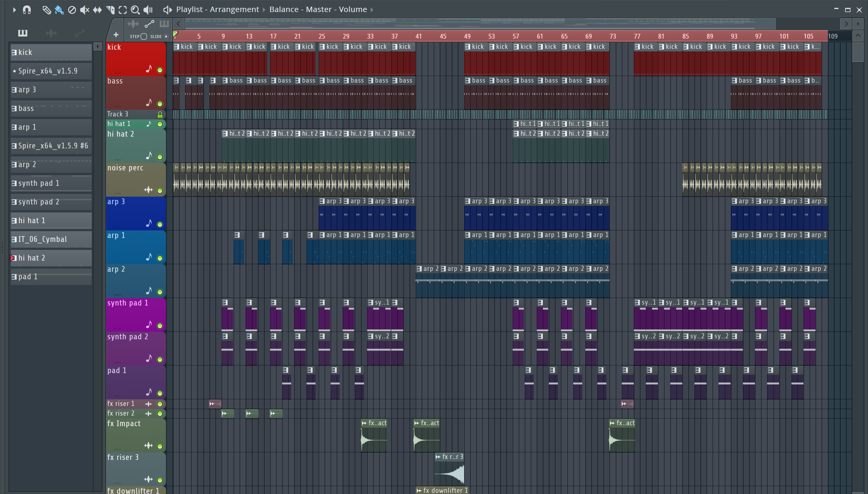Mute the hi hat 1 track
The height and width of the screenshot is (494, 868).
pos(160,124)
